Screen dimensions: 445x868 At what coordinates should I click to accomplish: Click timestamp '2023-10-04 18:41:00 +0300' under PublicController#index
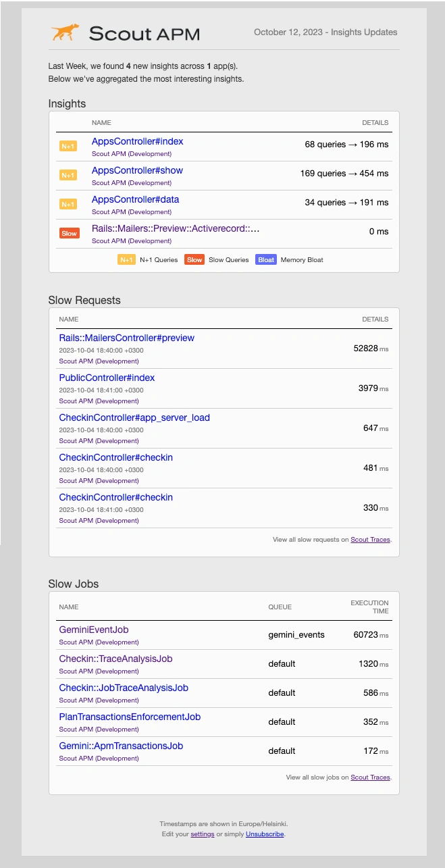tap(101, 390)
